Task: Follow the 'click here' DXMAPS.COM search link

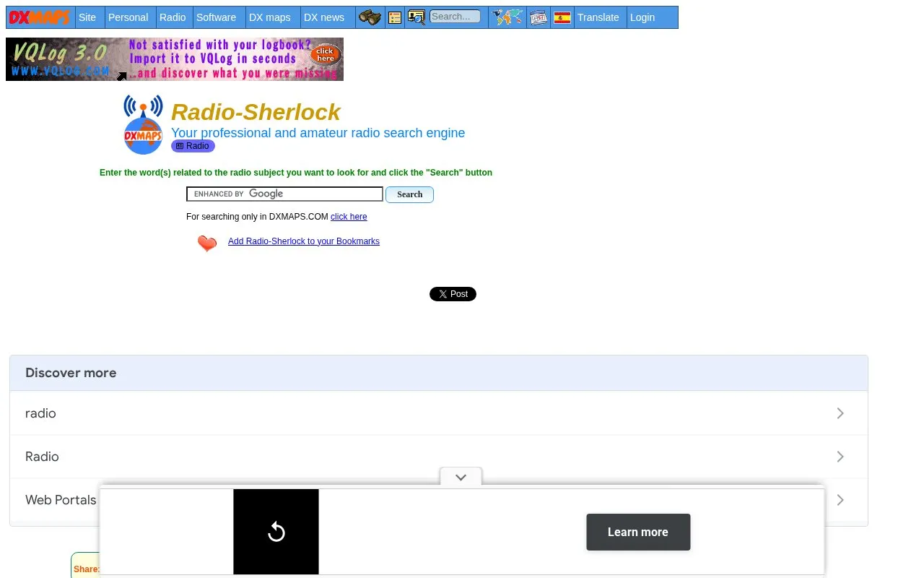Action: pyautogui.click(x=349, y=217)
